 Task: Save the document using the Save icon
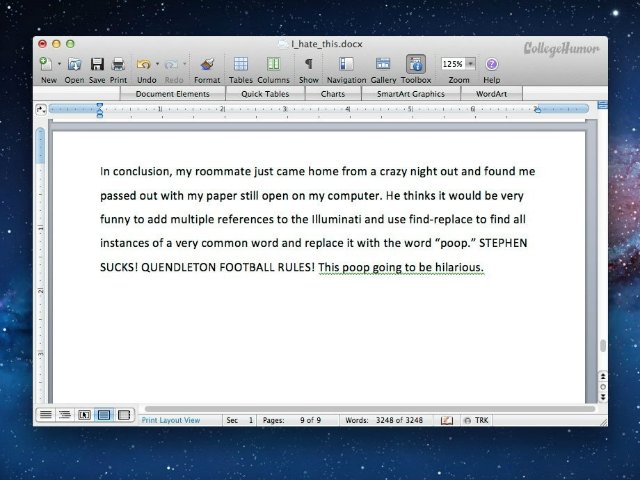tap(97, 64)
